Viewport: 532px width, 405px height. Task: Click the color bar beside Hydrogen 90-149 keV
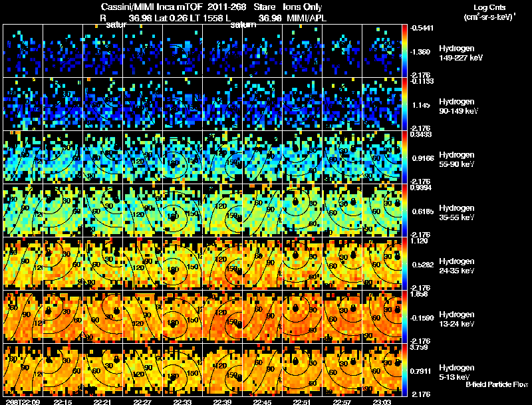pyautogui.click(x=404, y=104)
